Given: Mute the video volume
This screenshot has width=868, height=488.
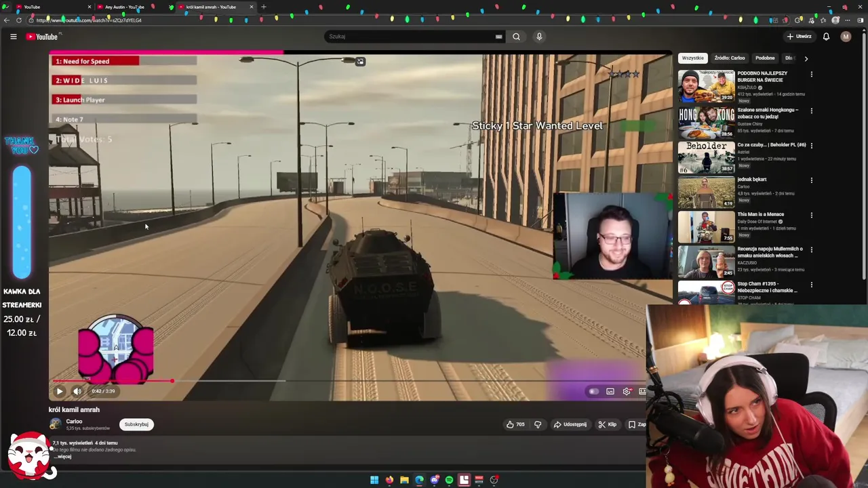Looking at the screenshot, I should coord(77,391).
